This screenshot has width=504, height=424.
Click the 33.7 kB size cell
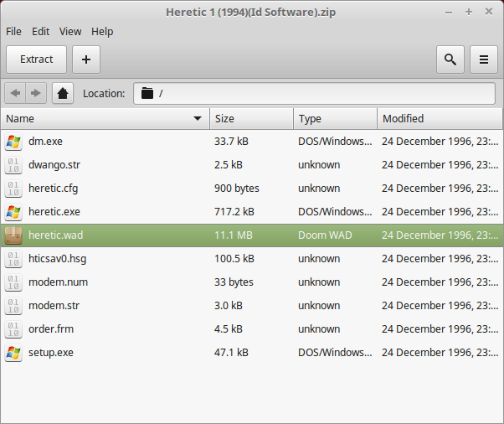click(231, 142)
